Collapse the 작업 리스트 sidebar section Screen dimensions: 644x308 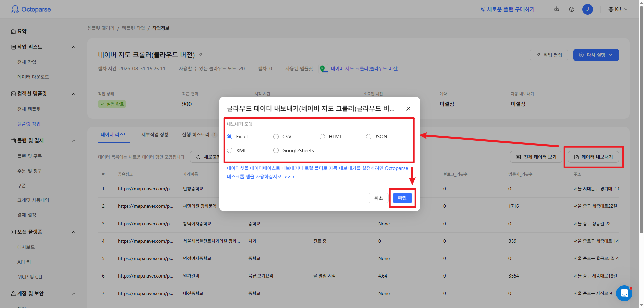click(x=74, y=47)
